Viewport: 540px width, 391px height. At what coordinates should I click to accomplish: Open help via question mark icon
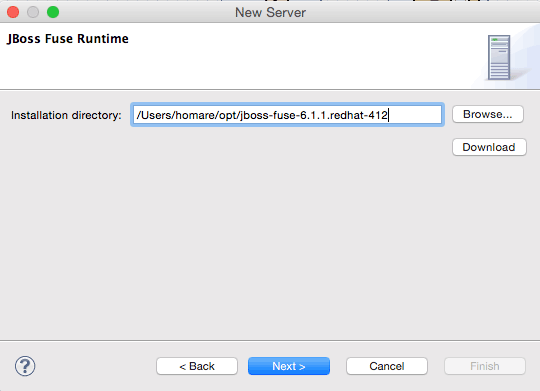25,366
